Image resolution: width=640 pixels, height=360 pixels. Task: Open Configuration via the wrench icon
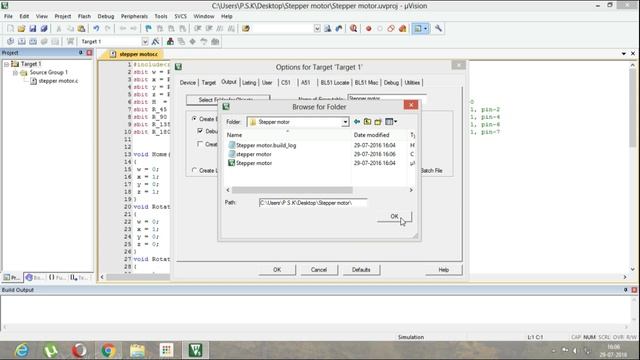[438, 29]
